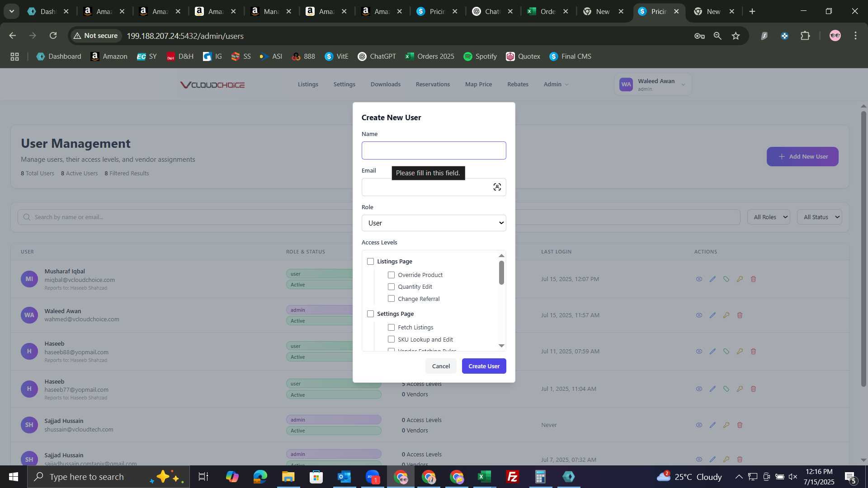Click tag icon for haseeb88@yopmail.com row
868x488 pixels.
pyautogui.click(x=726, y=352)
